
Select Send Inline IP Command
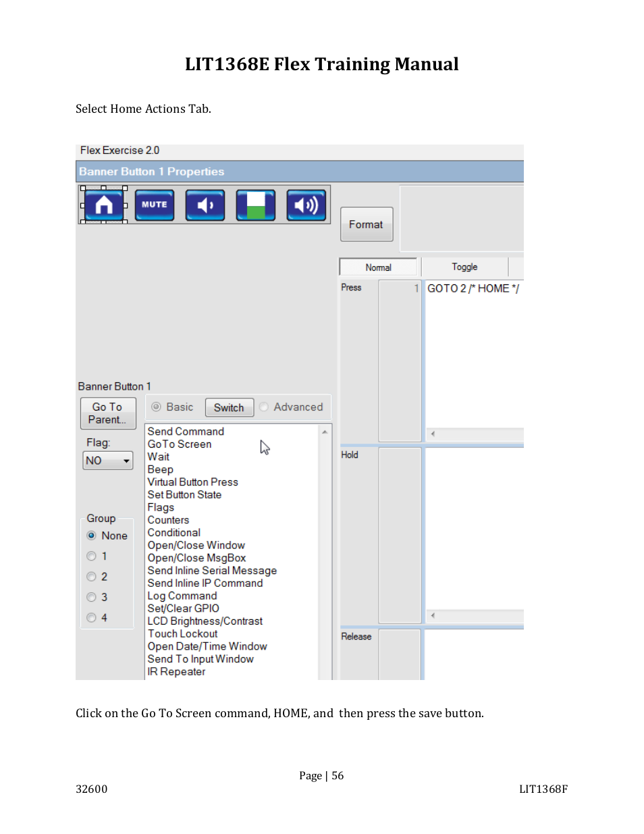[205, 583]
